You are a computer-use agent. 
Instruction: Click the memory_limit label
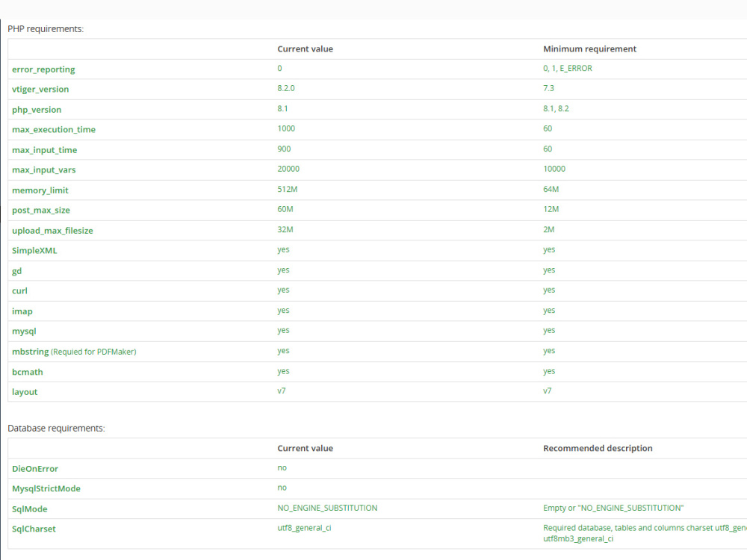pos(40,190)
